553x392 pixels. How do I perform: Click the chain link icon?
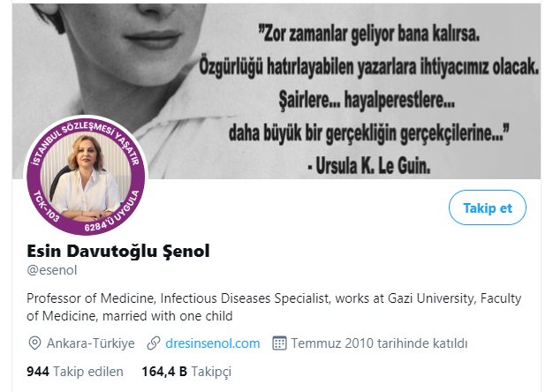click(154, 343)
